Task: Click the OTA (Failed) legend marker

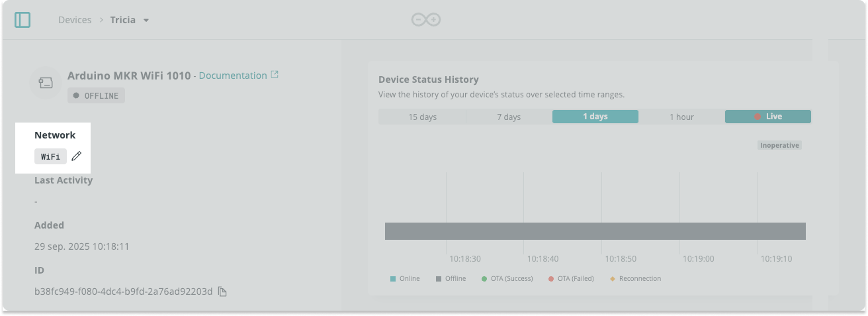Action: (x=551, y=279)
